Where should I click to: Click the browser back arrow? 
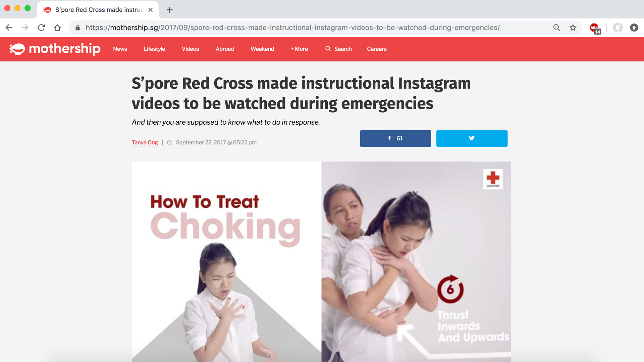(x=9, y=27)
